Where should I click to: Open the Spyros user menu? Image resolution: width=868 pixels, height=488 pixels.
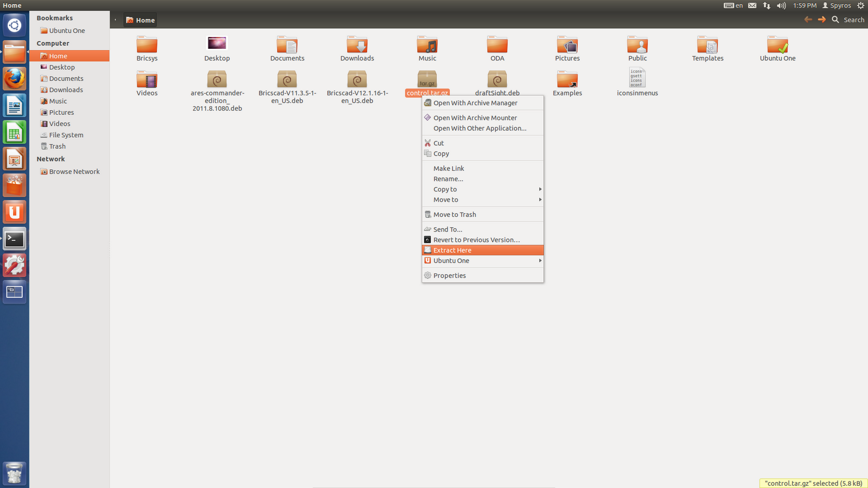pyautogui.click(x=837, y=5)
